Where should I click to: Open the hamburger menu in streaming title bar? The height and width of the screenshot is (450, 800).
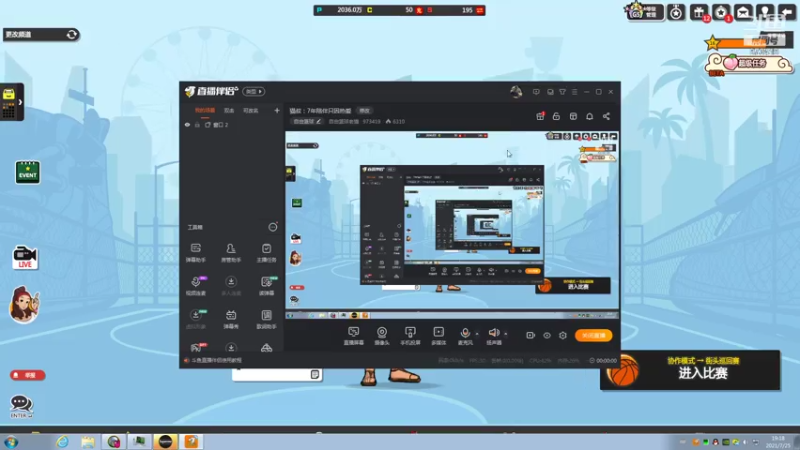pos(574,92)
